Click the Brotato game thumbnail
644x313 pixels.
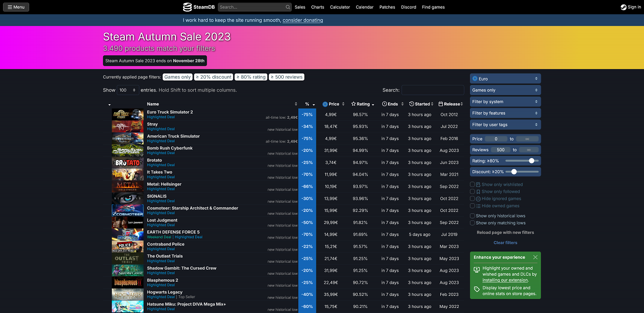[128, 163]
